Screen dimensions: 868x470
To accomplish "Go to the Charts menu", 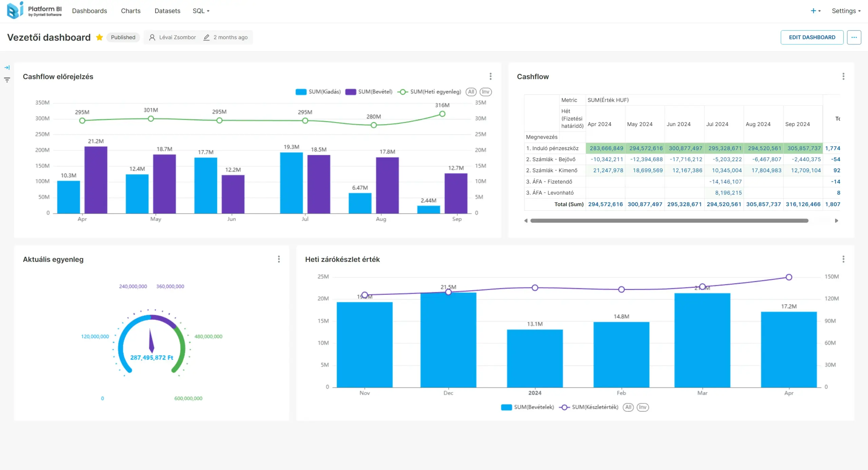I will point(131,11).
